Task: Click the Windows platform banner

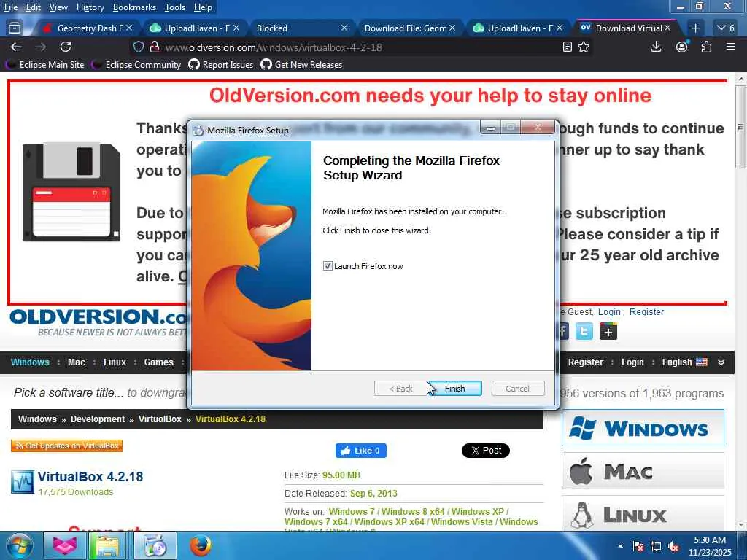Action: point(643,427)
